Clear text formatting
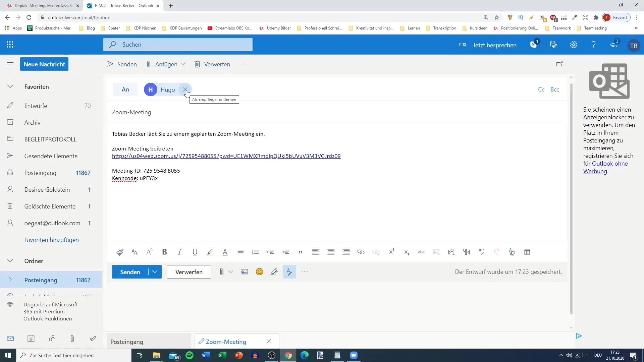The height and width of the screenshot is (362, 644). 512,252
